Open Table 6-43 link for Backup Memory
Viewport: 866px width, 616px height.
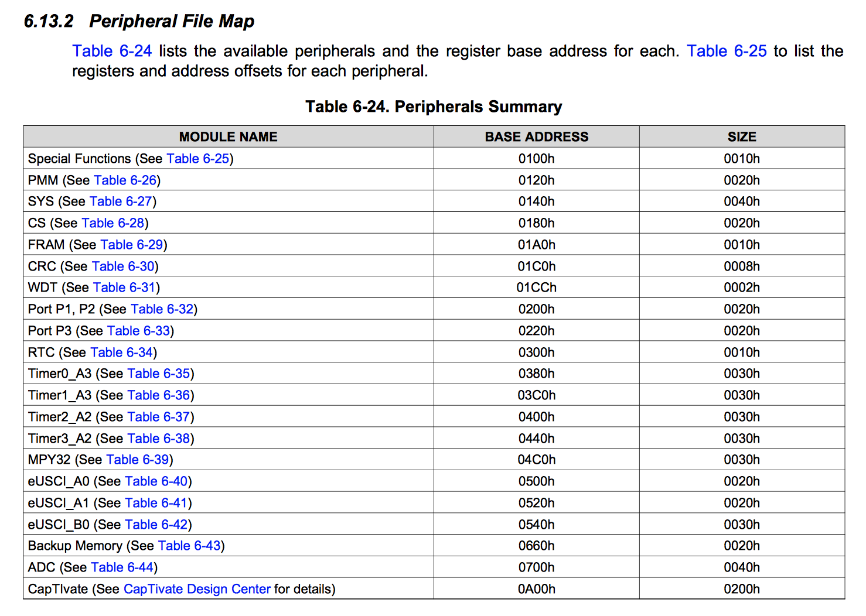(189, 545)
